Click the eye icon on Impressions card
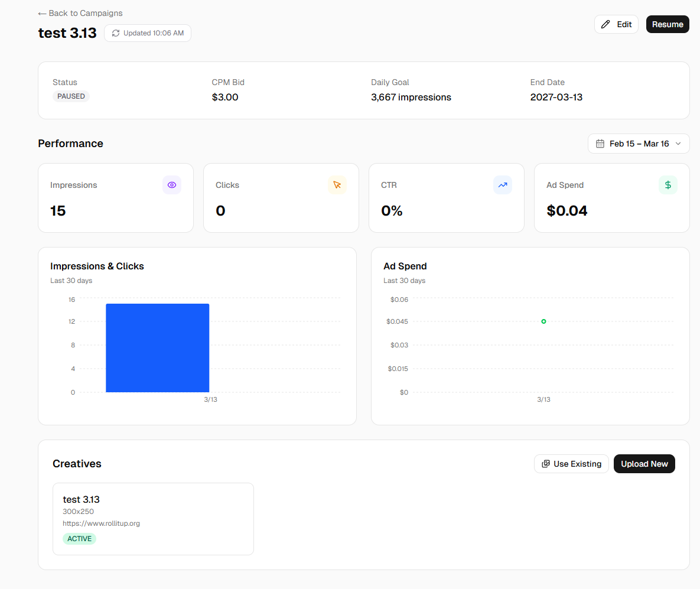 click(172, 185)
